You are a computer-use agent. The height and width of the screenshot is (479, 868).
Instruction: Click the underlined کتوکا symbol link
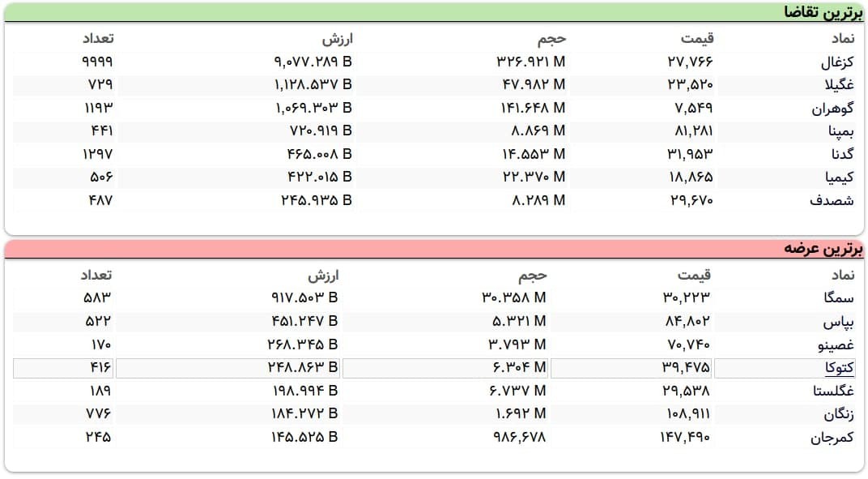(x=839, y=369)
